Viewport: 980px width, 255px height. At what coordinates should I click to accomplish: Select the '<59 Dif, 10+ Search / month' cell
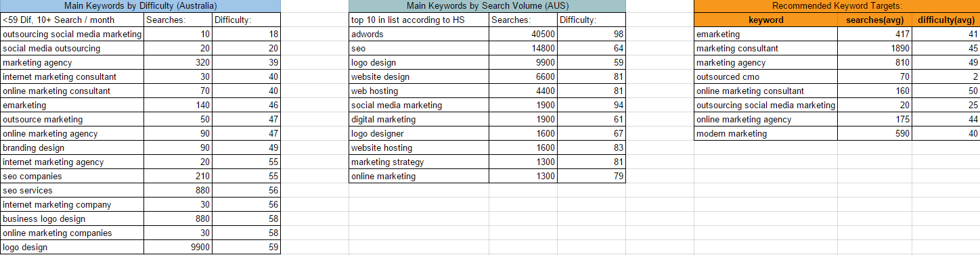pyautogui.click(x=72, y=20)
